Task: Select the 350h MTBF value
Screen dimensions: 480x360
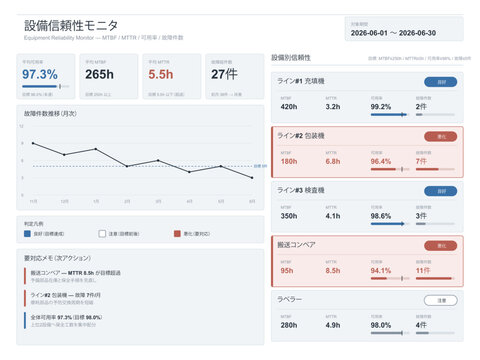Action: click(289, 216)
